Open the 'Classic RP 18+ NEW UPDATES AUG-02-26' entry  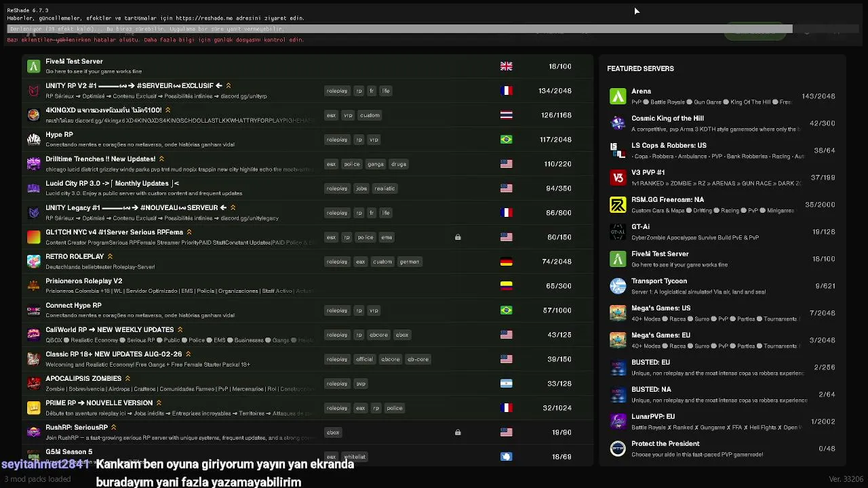click(x=307, y=359)
